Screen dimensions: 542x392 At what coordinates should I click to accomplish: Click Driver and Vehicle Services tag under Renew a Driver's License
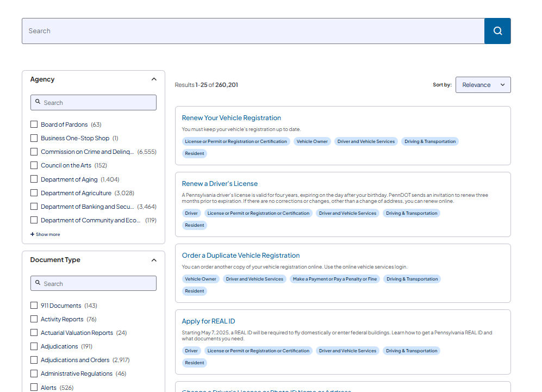click(347, 213)
